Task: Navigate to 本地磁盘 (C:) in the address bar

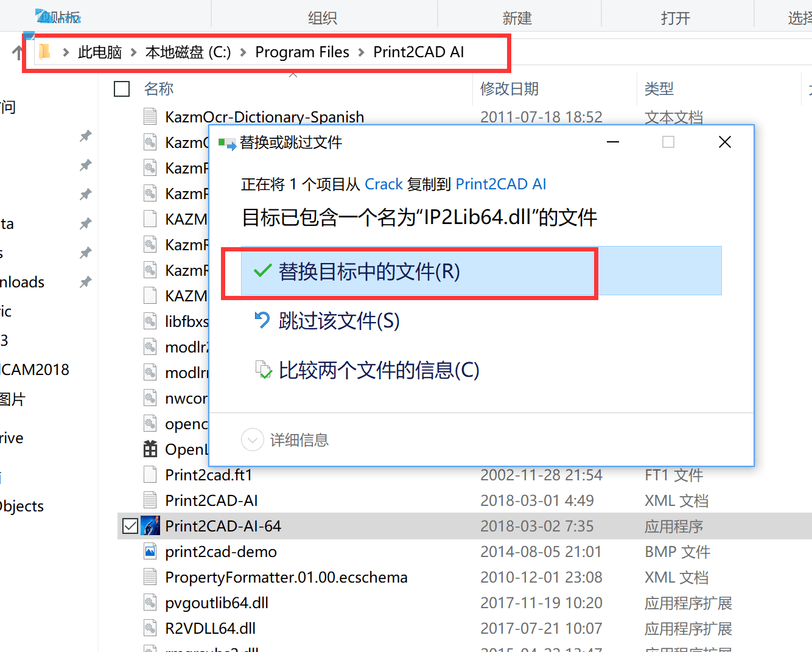Action: point(188,52)
